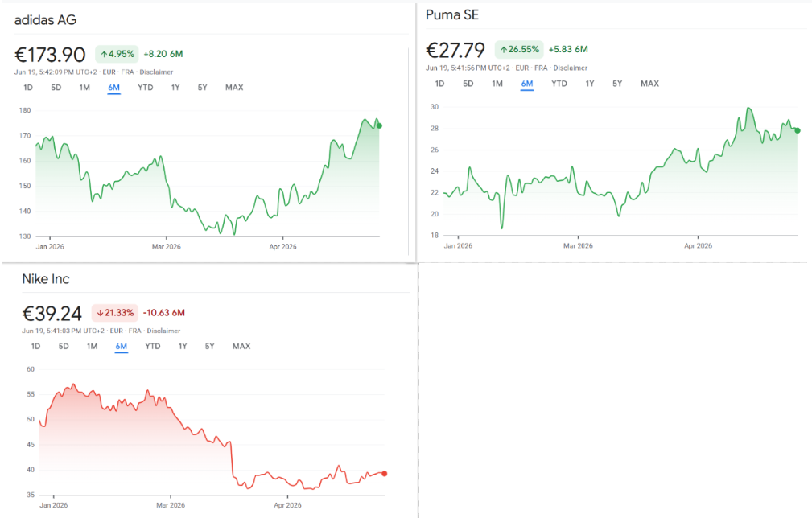Screen dimensions: 812x518
Task: Click the -10.63 6M change text
Action: tap(163, 313)
